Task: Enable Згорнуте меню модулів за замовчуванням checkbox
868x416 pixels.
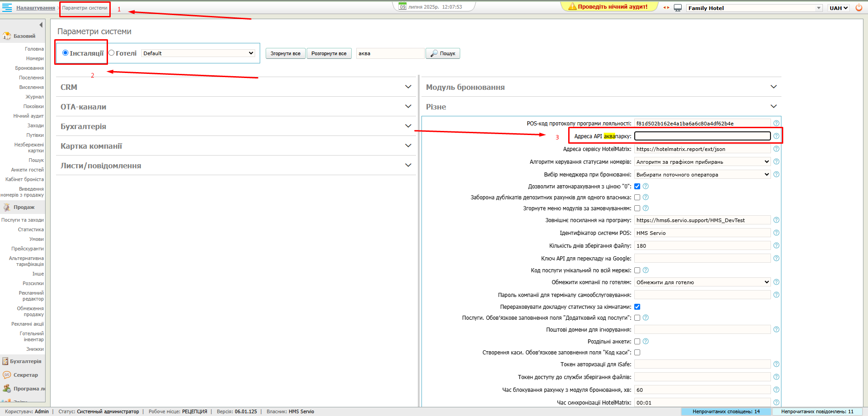Action: pos(637,208)
